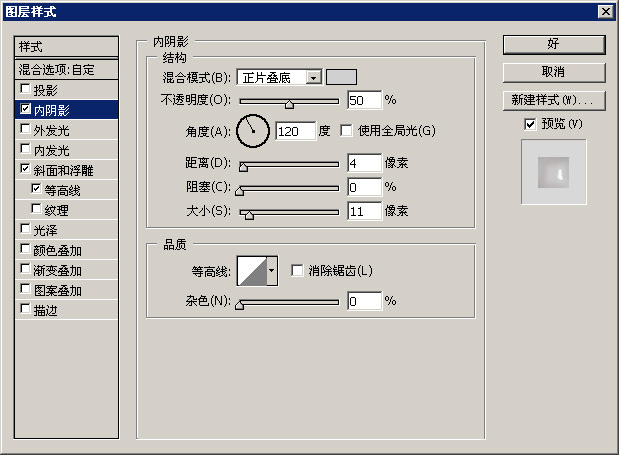Enable the 纹理 texture checkbox

tap(36, 209)
